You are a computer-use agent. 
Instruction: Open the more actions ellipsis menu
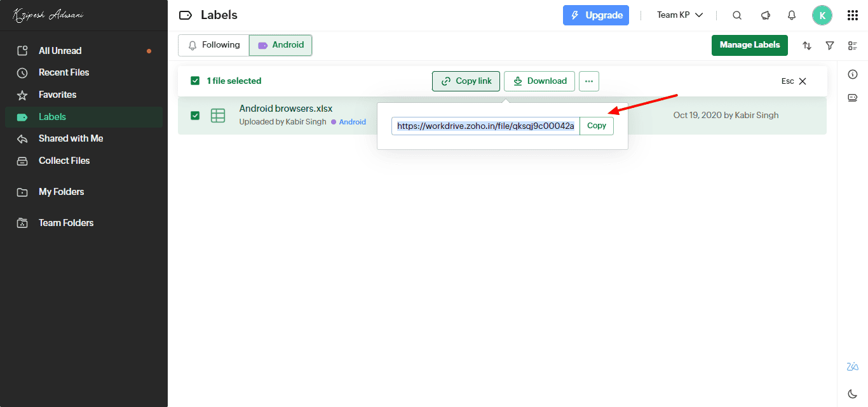click(589, 81)
